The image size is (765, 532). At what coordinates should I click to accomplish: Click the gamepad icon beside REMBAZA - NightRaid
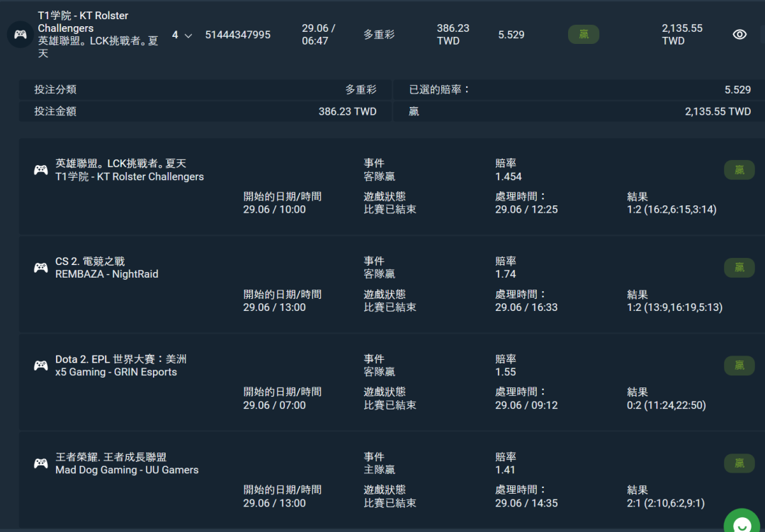[x=41, y=268]
